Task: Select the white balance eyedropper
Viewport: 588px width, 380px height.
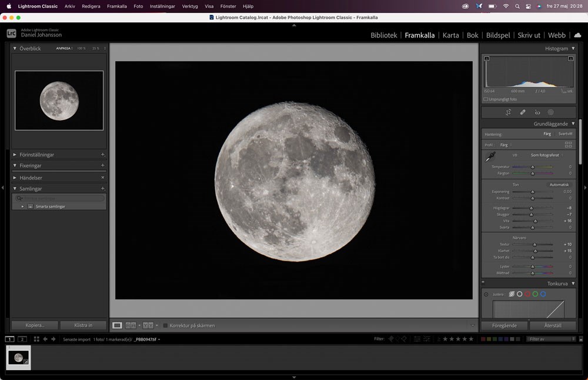Action: [490, 157]
